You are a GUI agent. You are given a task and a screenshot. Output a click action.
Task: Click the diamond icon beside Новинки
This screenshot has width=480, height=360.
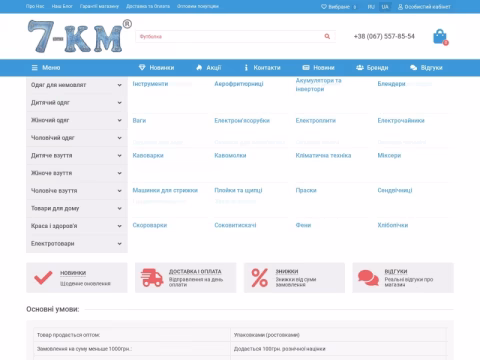[x=142, y=67]
